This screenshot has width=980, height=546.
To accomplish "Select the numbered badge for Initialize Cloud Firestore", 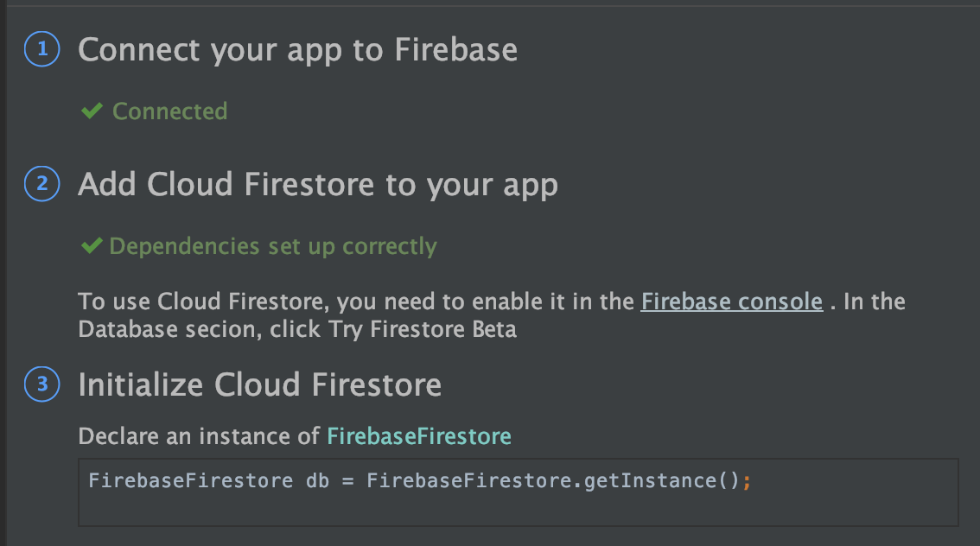I will [x=41, y=384].
